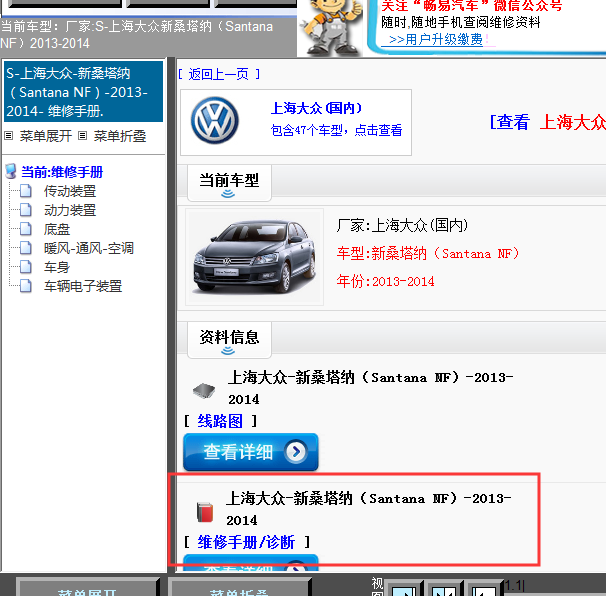606x596 pixels.
Task: Open the 动力装置 tree item
Action: coord(70,210)
